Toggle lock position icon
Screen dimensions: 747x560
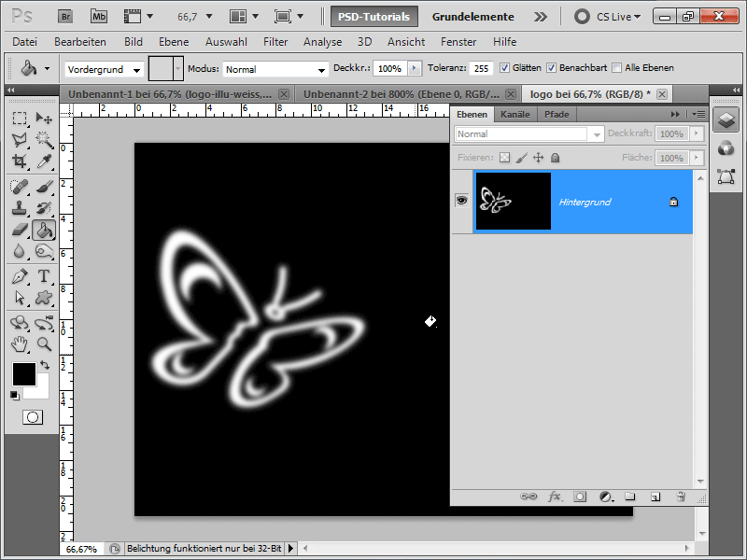[539, 158]
